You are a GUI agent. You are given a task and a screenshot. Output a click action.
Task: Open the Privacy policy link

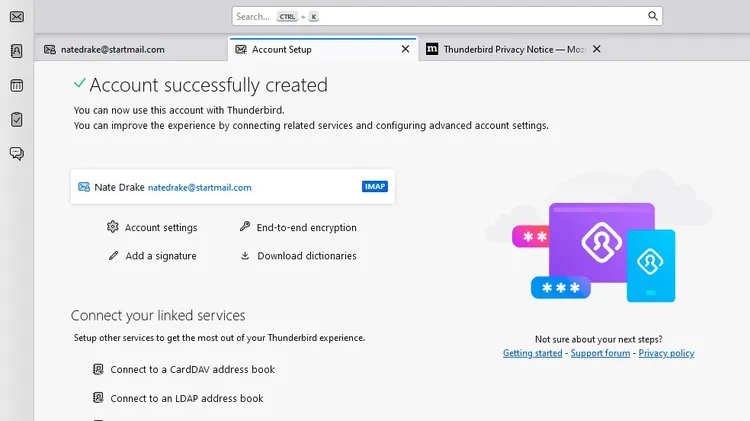tap(666, 353)
